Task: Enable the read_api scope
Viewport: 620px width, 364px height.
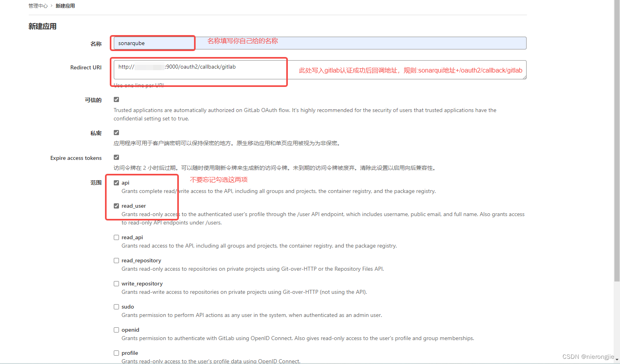Action: click(x=116, y=237)
